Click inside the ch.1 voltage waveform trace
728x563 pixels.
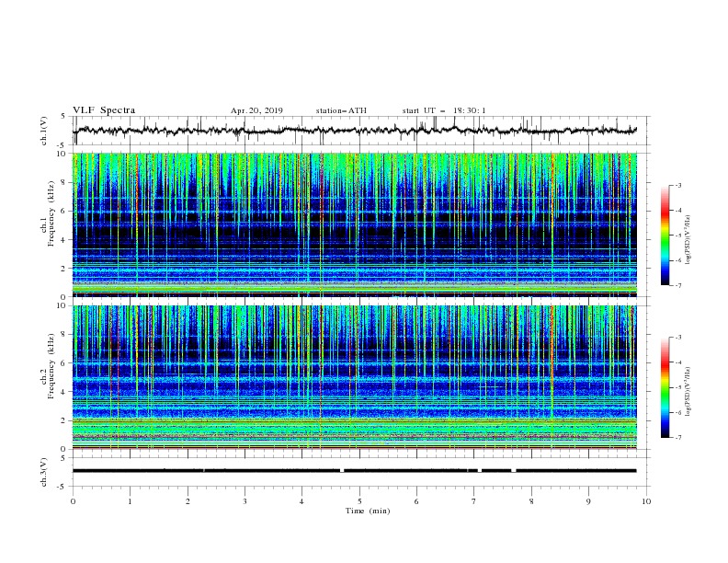[x=354, y=131]
